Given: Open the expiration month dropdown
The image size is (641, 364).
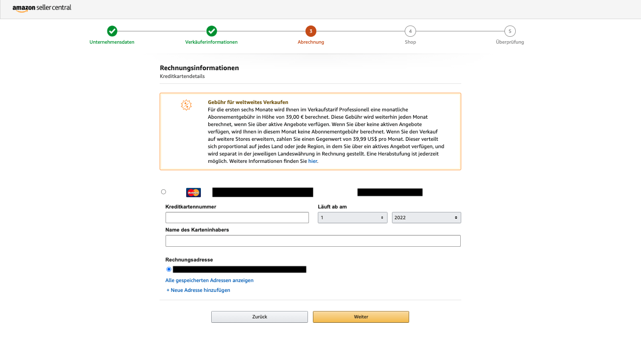Looking at the screenshot, I should click(352, 217).
